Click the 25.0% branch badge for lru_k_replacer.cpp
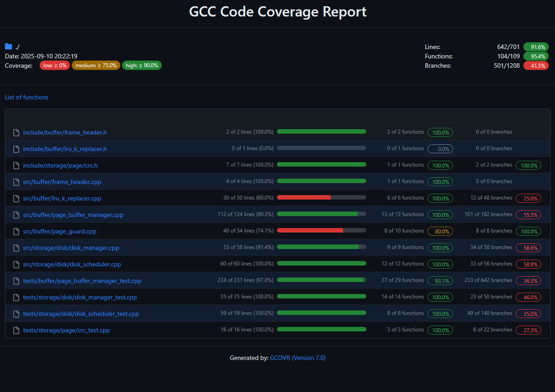 coord(528,198)
